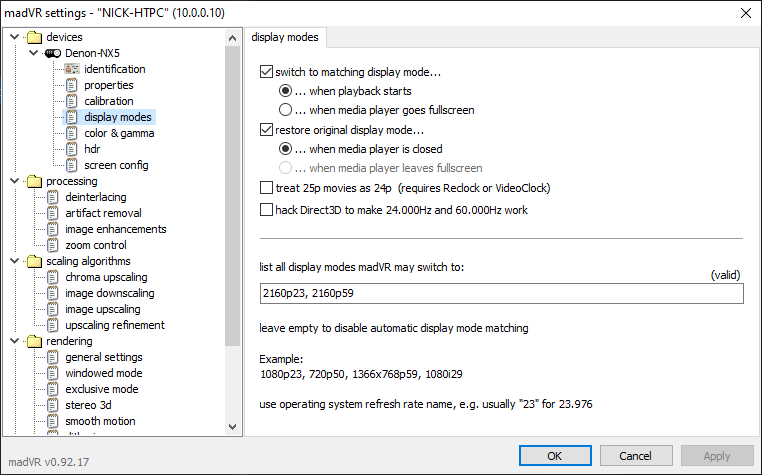This screenshot has width=762, height=475.
Task: Click the chroma upscaling page icon
Action: (53, 277)
